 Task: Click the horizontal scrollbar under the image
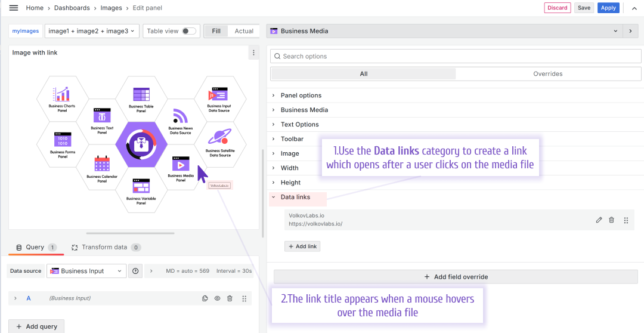pyautogui.click(x=130, y=233)
